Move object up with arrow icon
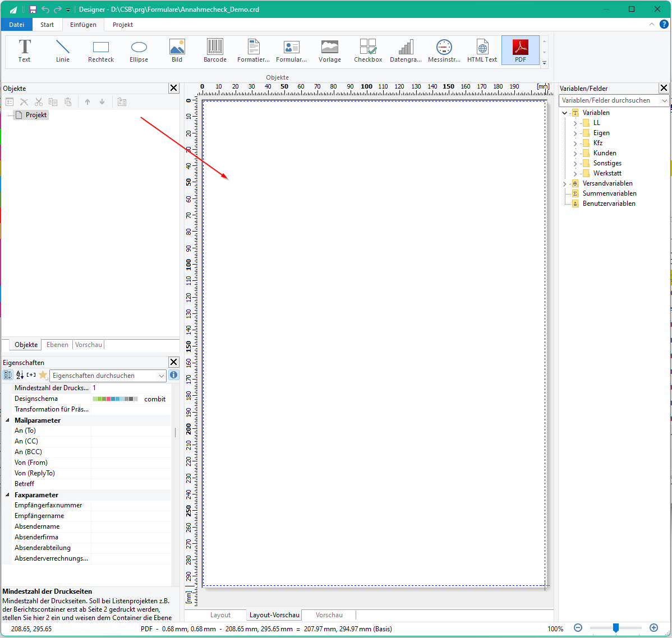 pyautogui.click(x=88, y=102)
